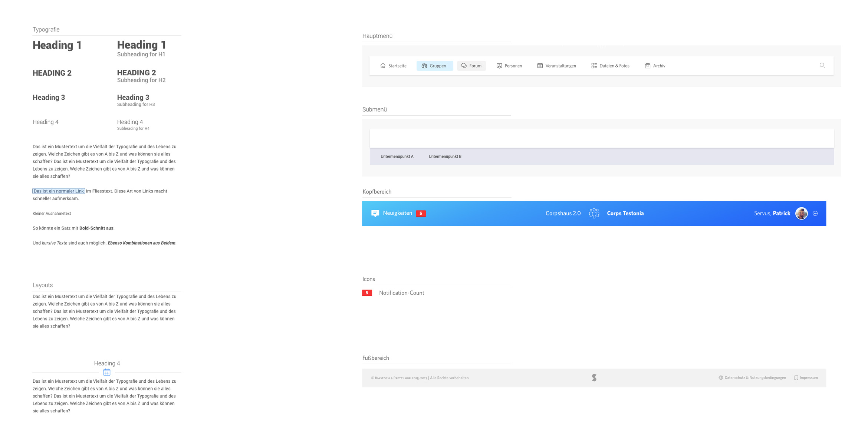
Task: Open Veranstaltungen in main menu
Action: point(556,66)
